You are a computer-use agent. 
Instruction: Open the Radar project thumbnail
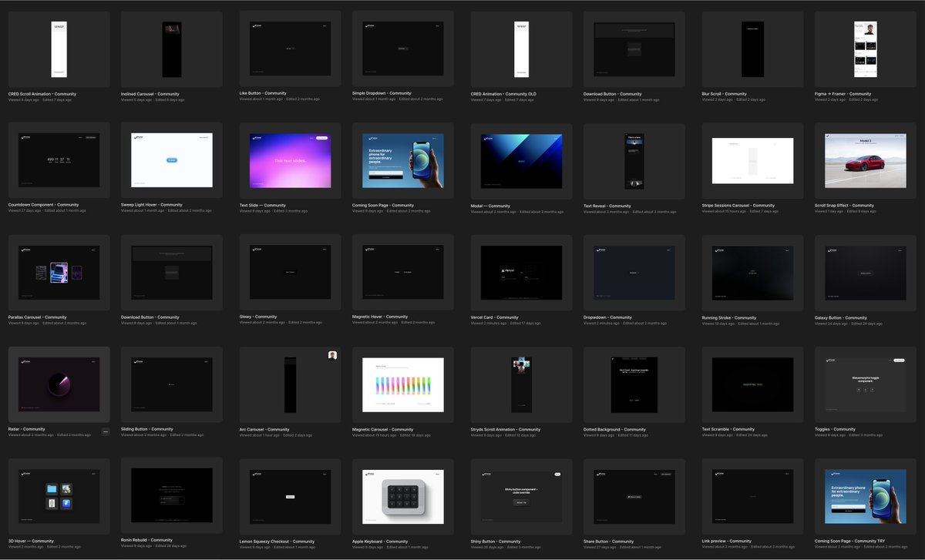click(x=58, y=384)
